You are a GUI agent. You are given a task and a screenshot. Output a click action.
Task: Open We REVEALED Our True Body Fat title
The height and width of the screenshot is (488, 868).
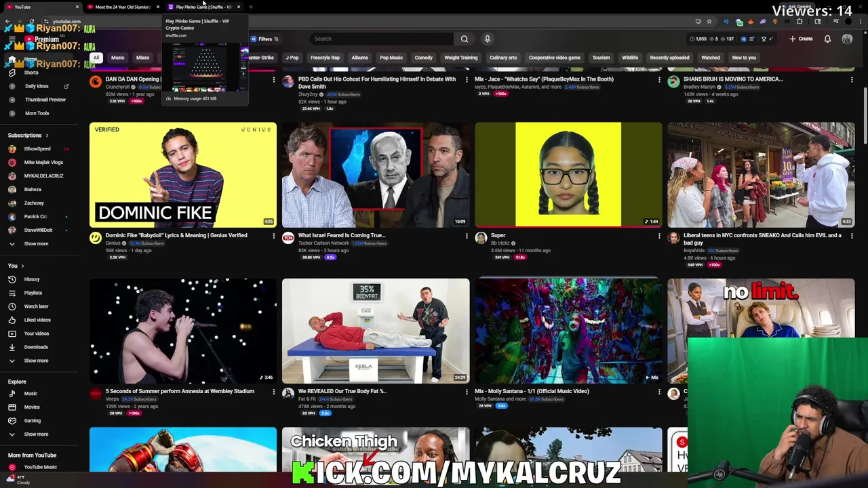coord(342,392)
